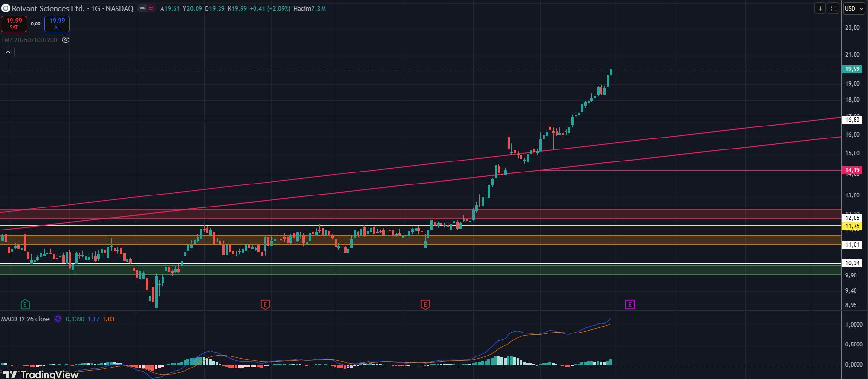Click the orange signal value 1,03
Screen dimensions: 868x379
coord(108,319)
